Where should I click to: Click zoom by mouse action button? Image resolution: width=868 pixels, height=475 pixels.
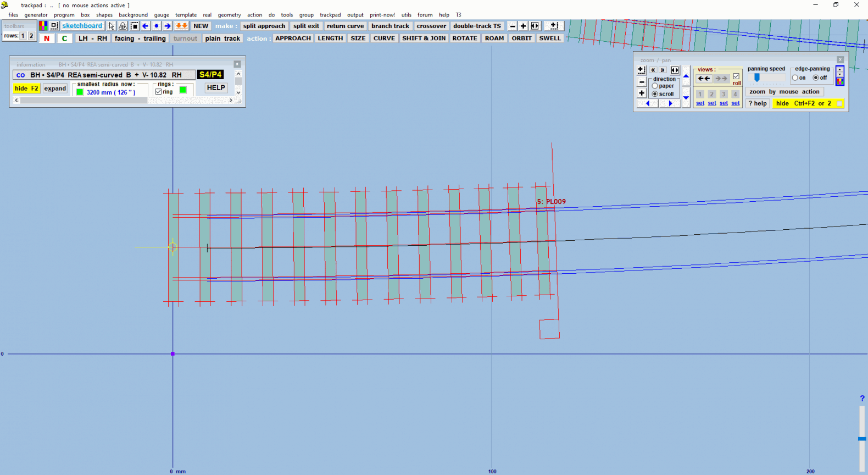(784, 92)
